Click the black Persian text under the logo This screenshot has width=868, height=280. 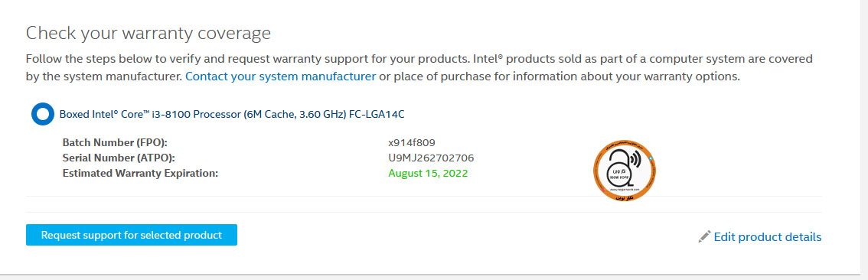(624, 197)
